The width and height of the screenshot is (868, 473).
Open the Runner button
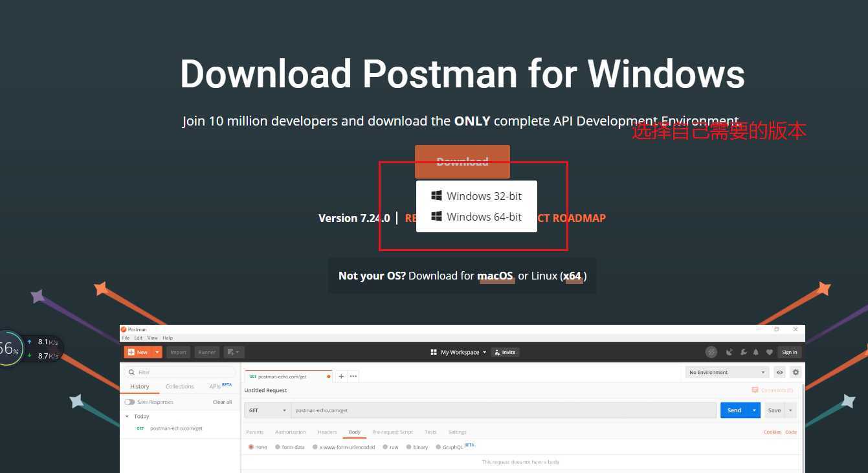[207, 352]
